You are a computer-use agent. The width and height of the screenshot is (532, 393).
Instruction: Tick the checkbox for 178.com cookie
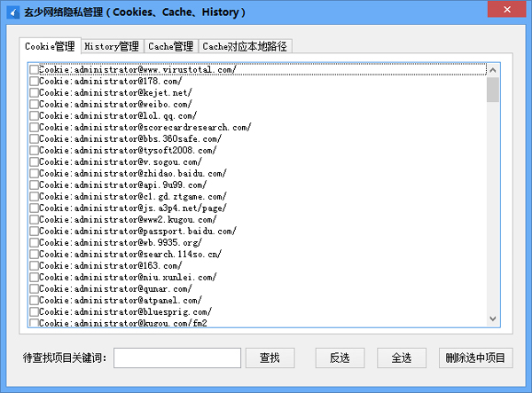pyautogui.click(x=34, y=81)
